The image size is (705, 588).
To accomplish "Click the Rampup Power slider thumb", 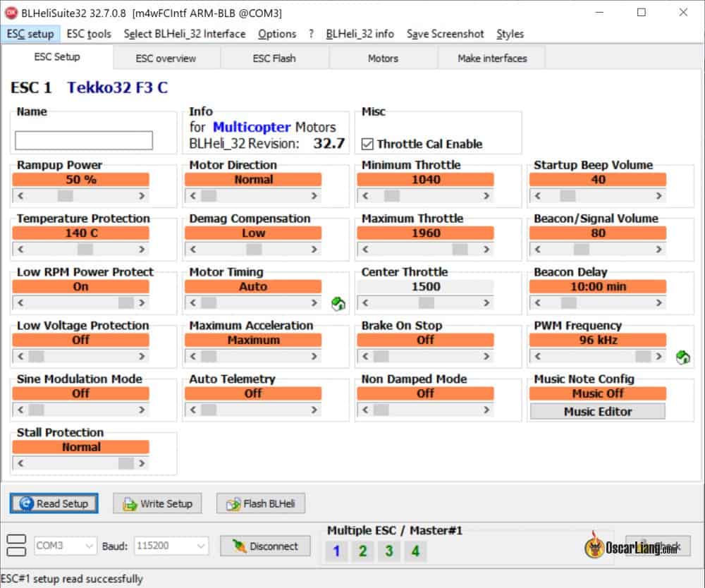I will [65, 195].
